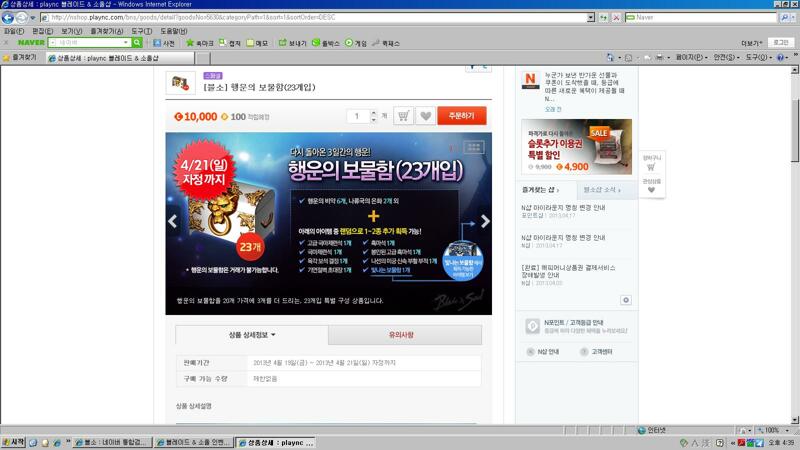Open the N포인트 / 고객등급 안내 link
The image size is (800, 450).
tap(573, 322)
